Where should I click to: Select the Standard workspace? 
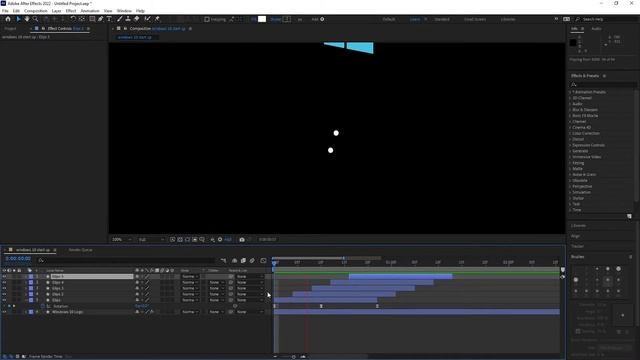coord(442,19)
